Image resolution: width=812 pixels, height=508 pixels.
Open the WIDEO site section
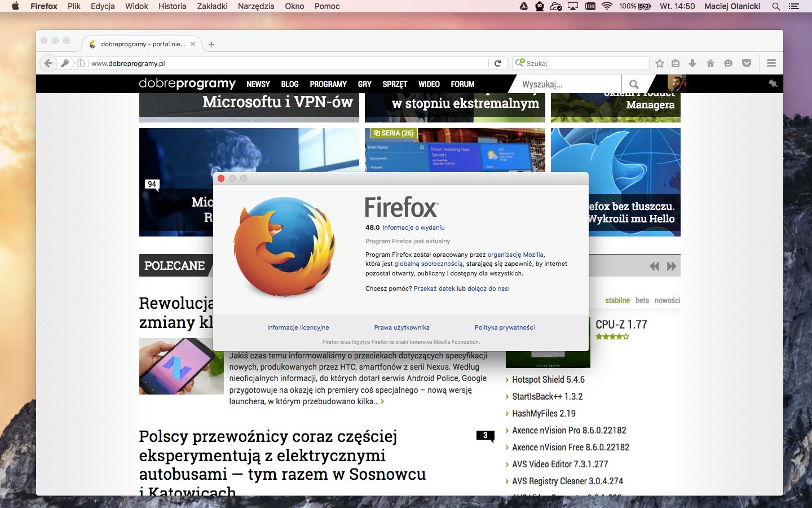pyautogui.click(x=429, y=84)
